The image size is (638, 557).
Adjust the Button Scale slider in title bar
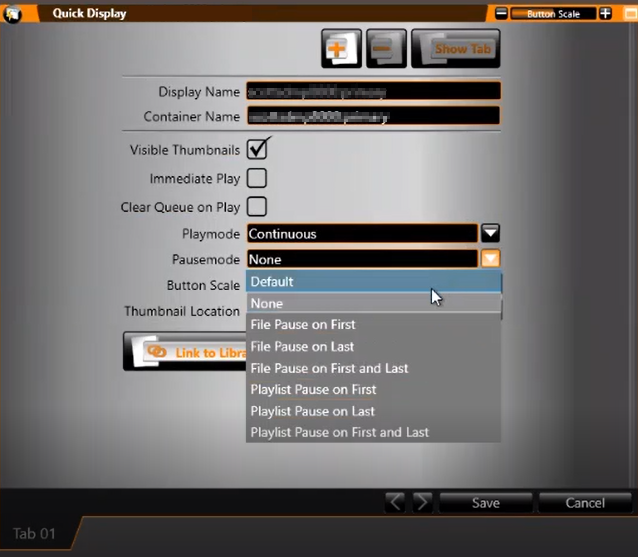(553, 13)
